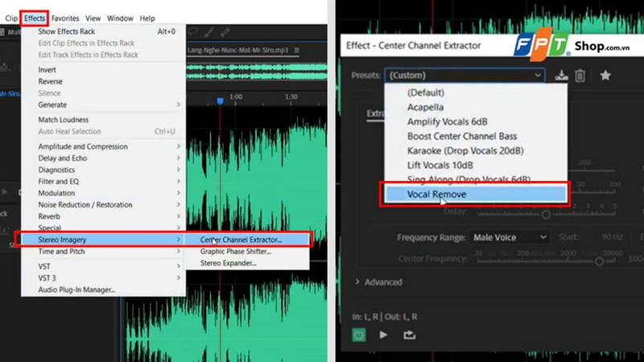Select the Acapella preset
644x362 pixels.
[476, 107]
